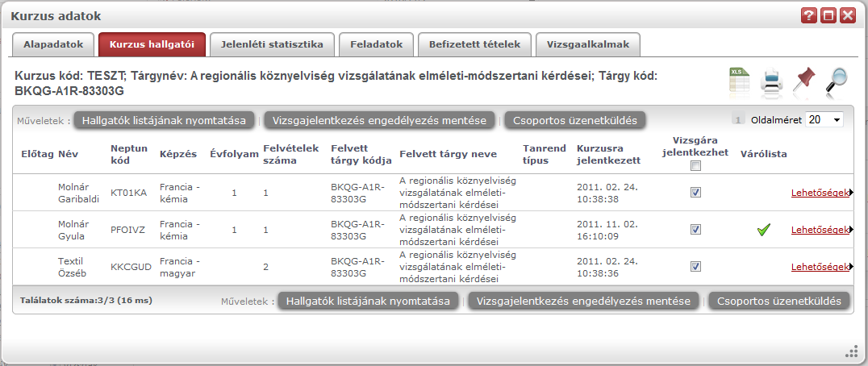Uncheck exam permission for Textil Özséb
This screenshot has height=366, width=868.
tap(696, 267)
